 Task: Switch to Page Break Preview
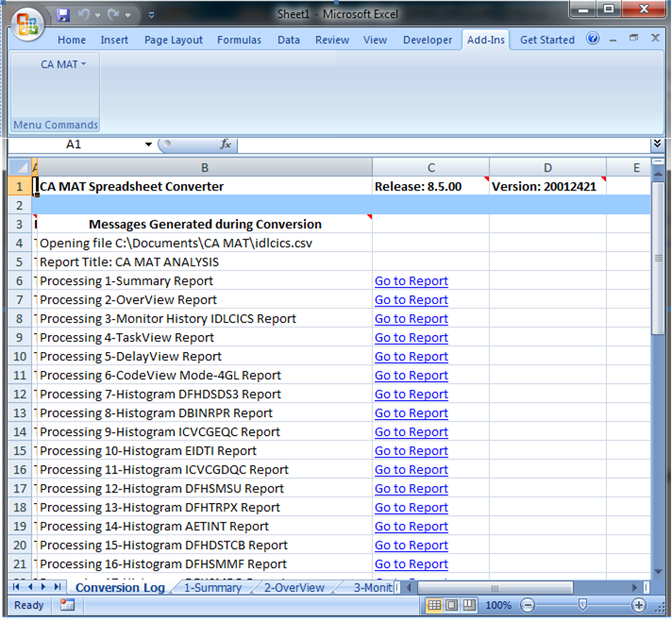469,605
